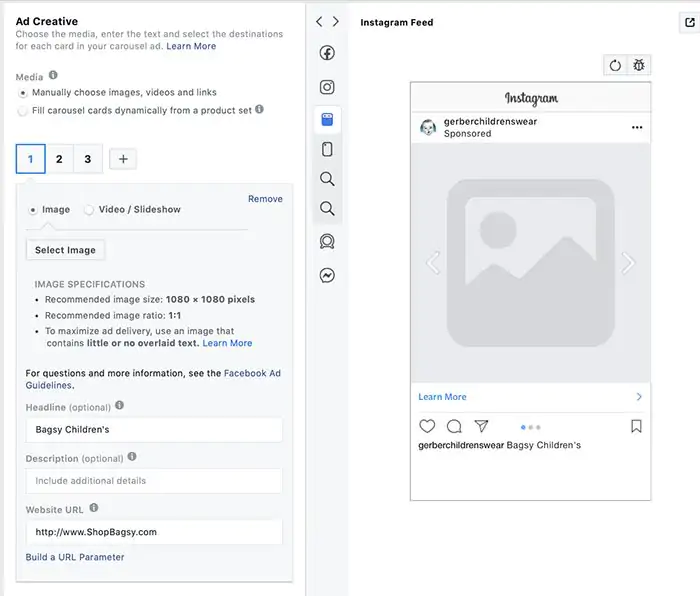This screenshot has height=596, width=700.
Task: Click the chevron beside Learn More in preview
Action: click(x=639, y=397)
